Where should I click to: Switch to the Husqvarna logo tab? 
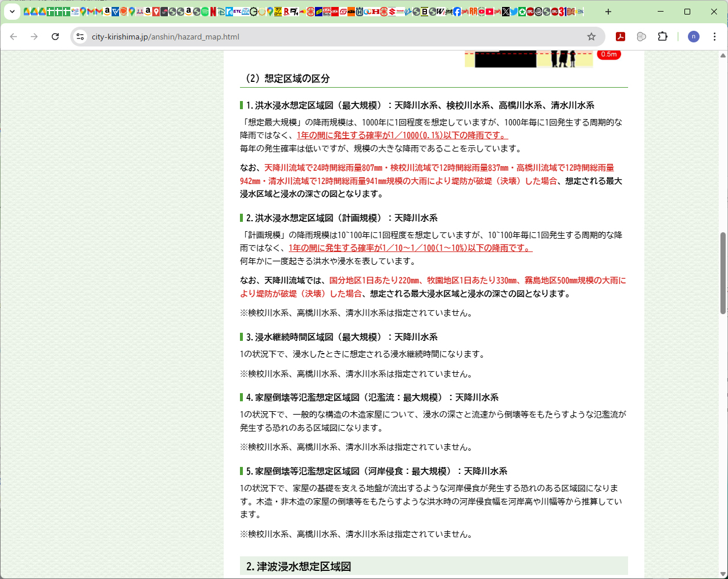359,12
